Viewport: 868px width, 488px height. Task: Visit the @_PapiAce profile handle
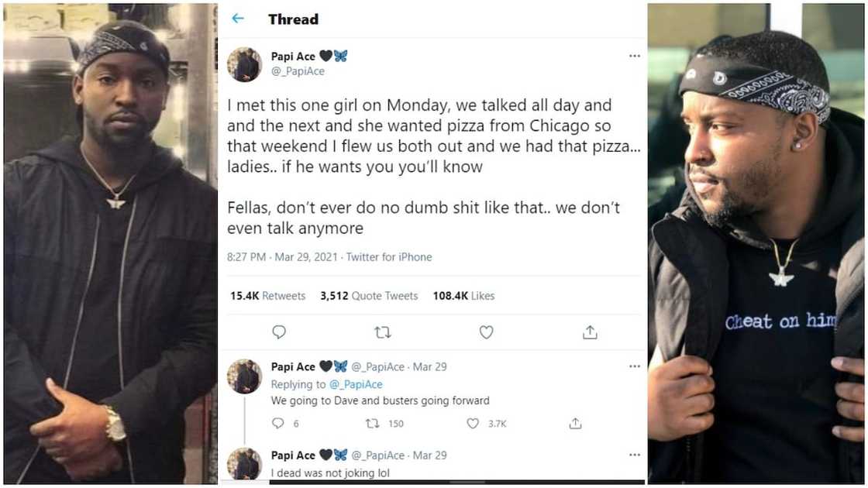click(300, 69)
